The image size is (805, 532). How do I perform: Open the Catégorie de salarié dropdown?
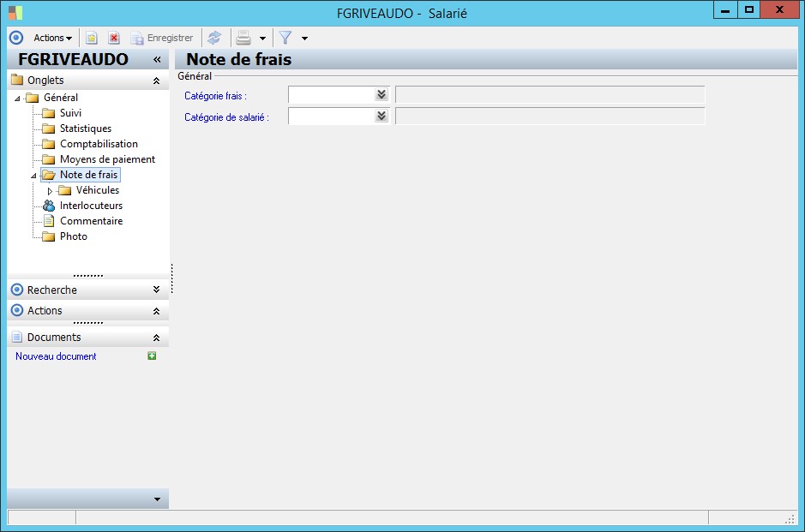381,116
